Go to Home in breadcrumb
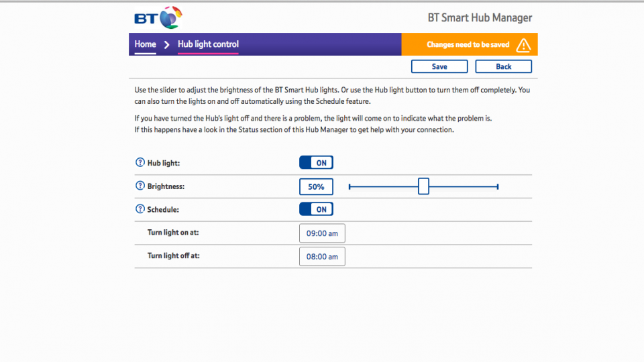The height and width of the screenshot is (362, 644). click(x=145, y=44)
